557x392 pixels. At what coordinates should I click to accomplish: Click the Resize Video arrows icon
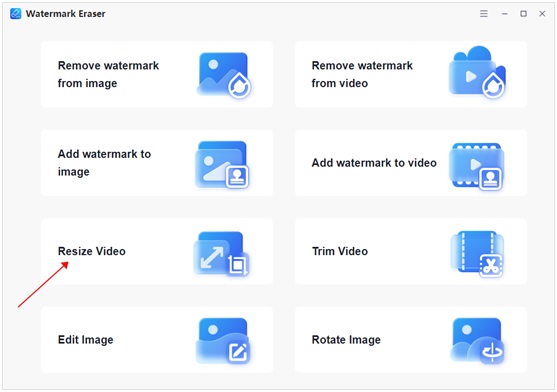pos(221,254)
